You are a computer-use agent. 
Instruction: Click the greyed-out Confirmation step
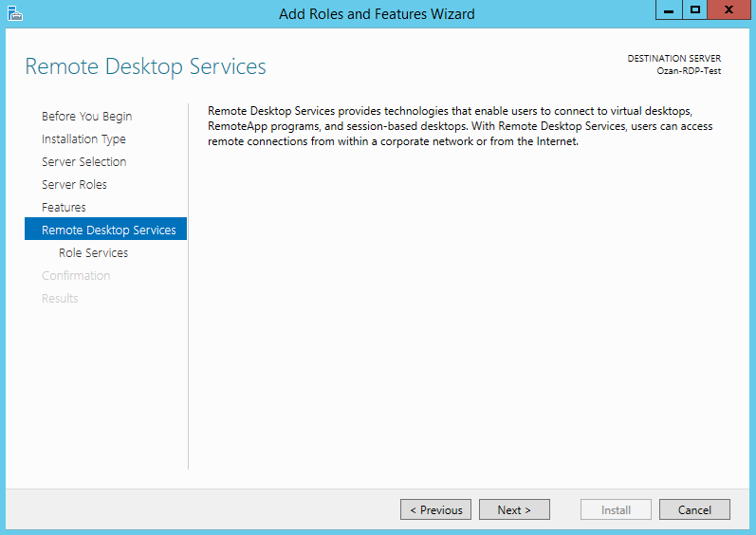(x=76, y=276)
